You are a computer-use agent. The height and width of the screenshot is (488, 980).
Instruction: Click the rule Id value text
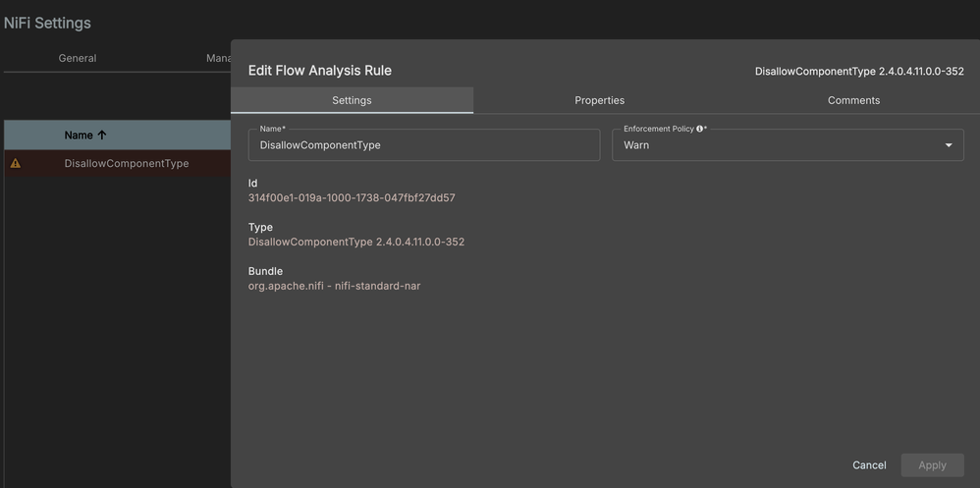pos(352,197)
